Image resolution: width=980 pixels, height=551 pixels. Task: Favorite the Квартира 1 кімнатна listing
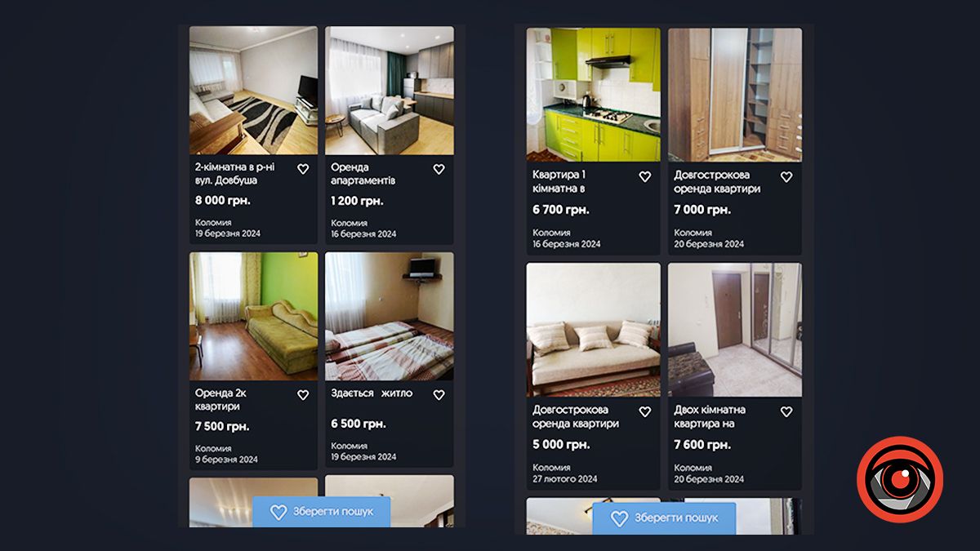point(644,176)
